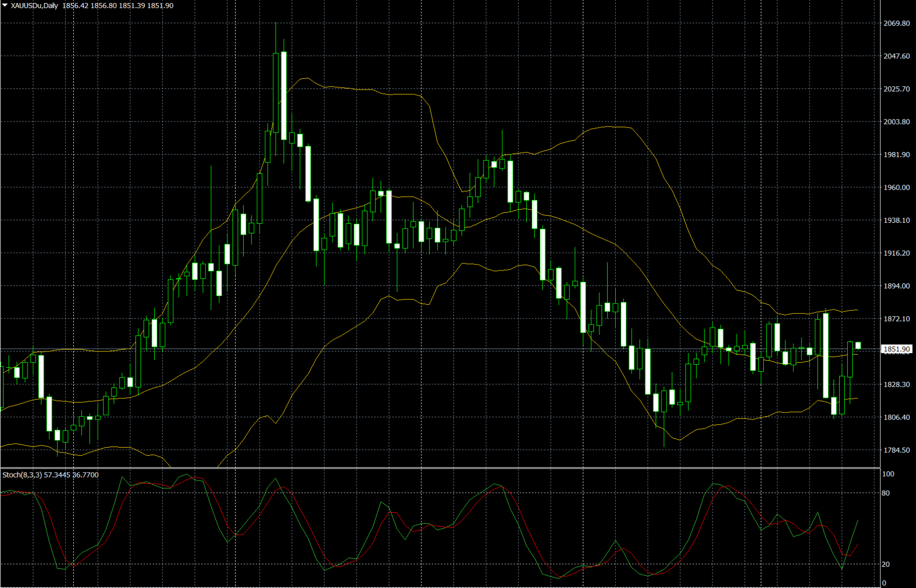Select the open price 1856.42 in header

pos(75,6)
